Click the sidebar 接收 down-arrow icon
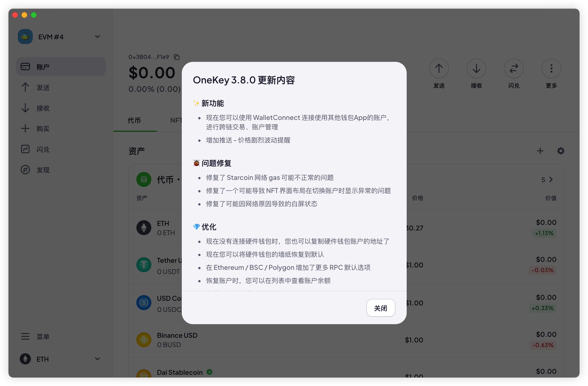The image size is (588, 386). 25,108
